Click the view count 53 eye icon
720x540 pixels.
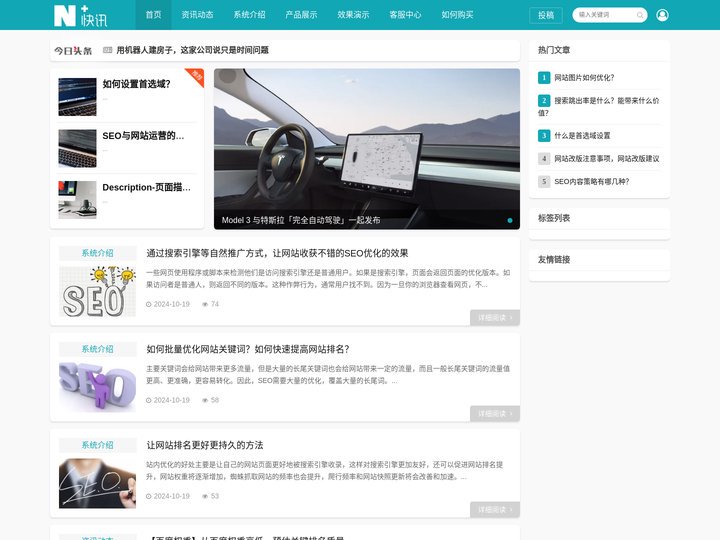coord(205,496)
